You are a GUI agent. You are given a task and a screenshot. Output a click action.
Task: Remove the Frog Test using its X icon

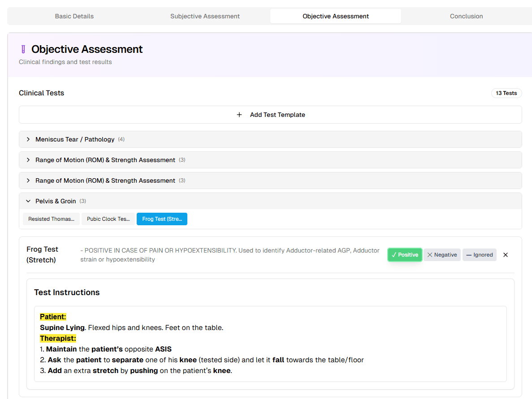tap(506, 254)
